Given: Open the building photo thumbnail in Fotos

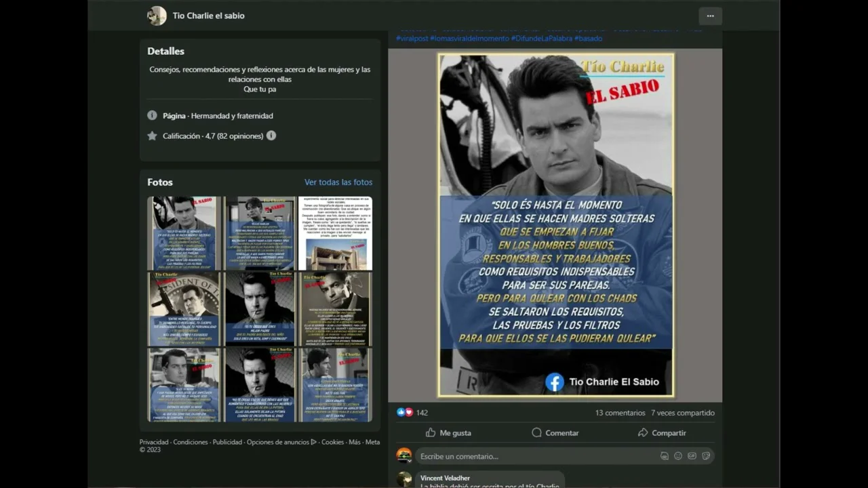Looking at the screenshot, I should pyautogui.click(x=335, y=233).
